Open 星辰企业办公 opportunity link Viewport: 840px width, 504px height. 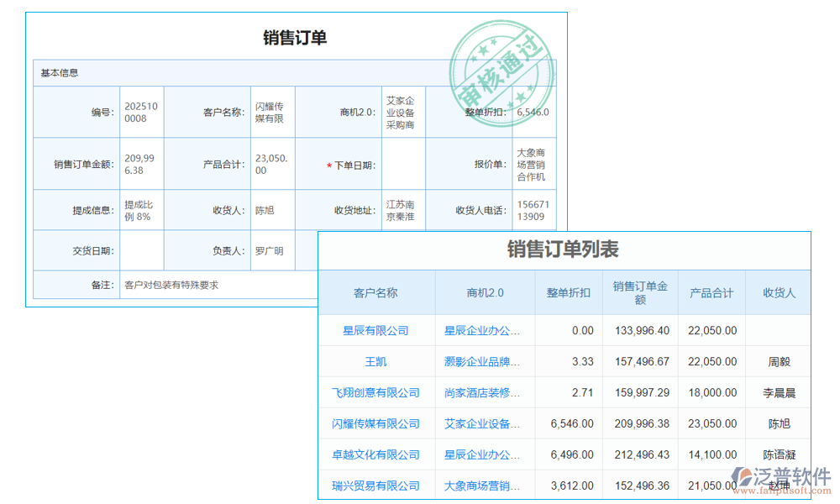(483, 331)
